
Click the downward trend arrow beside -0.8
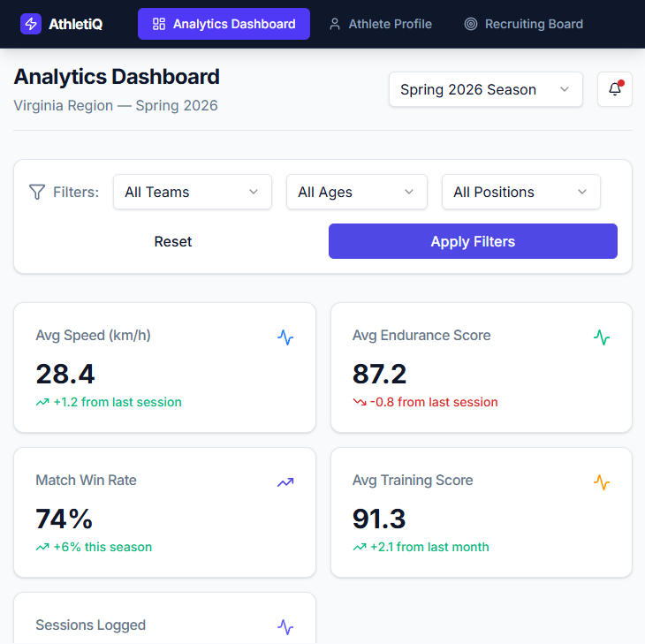coord(360,402)
